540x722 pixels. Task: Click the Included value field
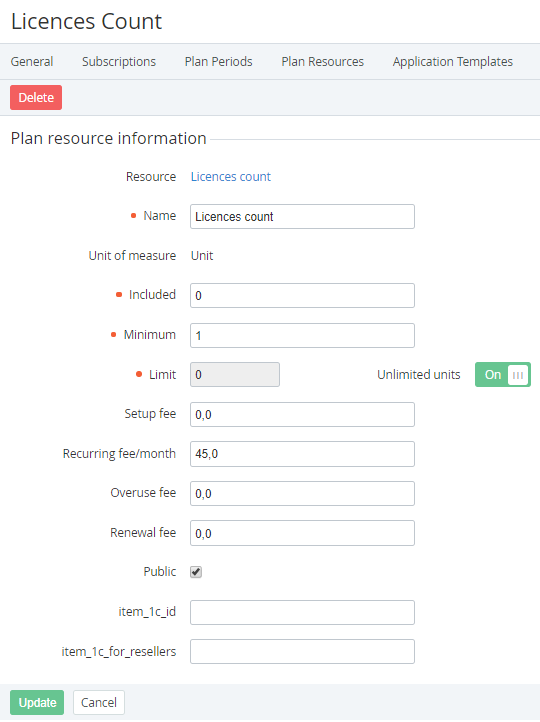tap(302, 296)
